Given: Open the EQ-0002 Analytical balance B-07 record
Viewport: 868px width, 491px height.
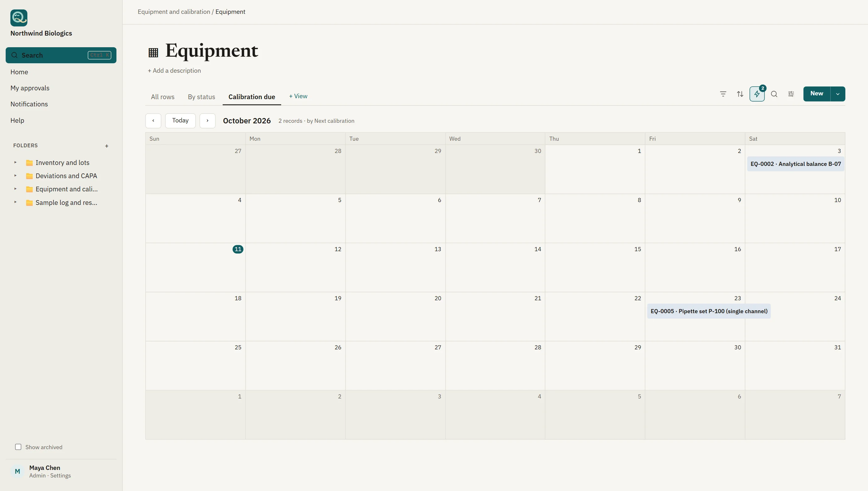Looking at the screenshot, I should (796, 164).
